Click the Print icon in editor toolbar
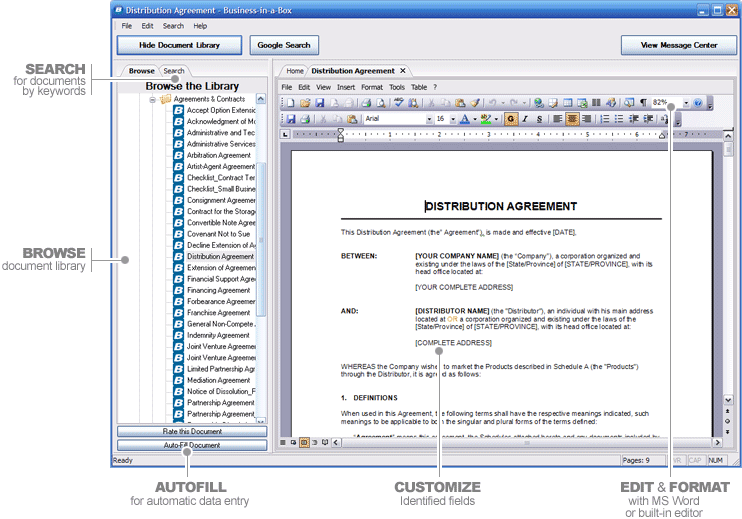 coord(365,103)
